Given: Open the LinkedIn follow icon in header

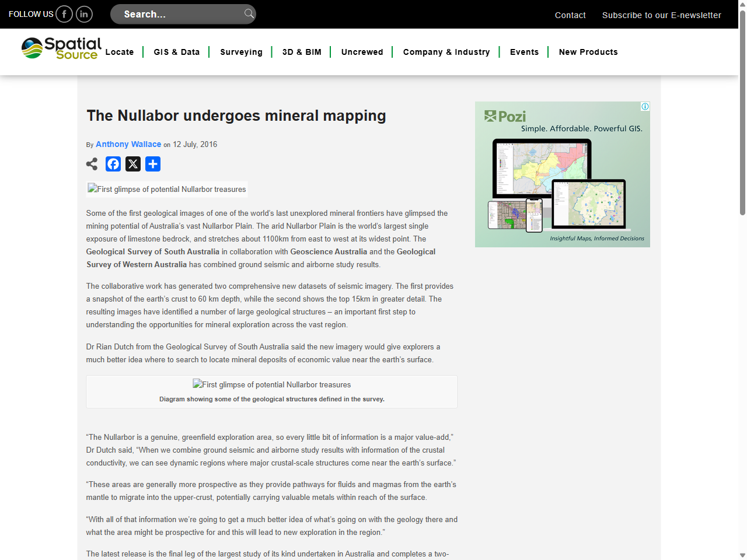Looking at the screenshot, I should 84,14.
